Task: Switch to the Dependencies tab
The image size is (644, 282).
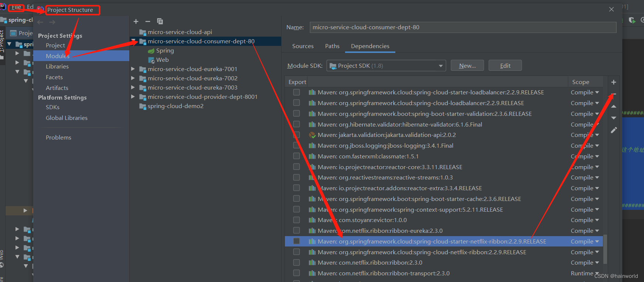Action: [x=370, y=46]
